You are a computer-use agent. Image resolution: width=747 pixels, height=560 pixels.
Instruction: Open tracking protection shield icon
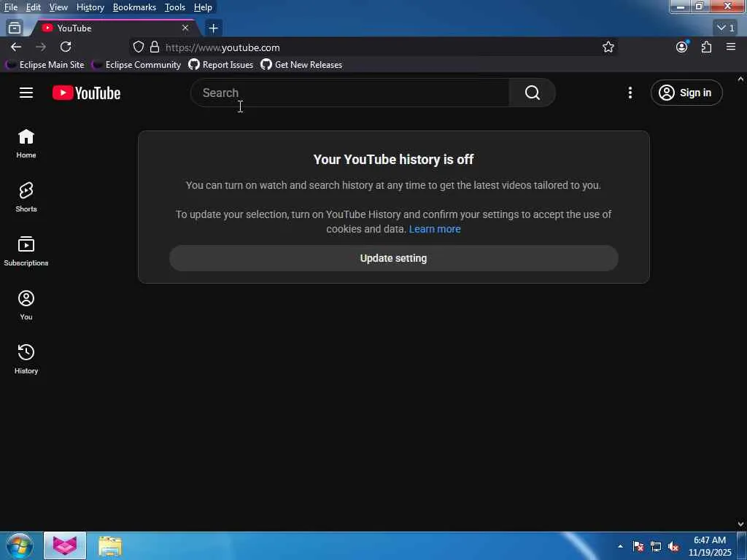coord(138,47)
